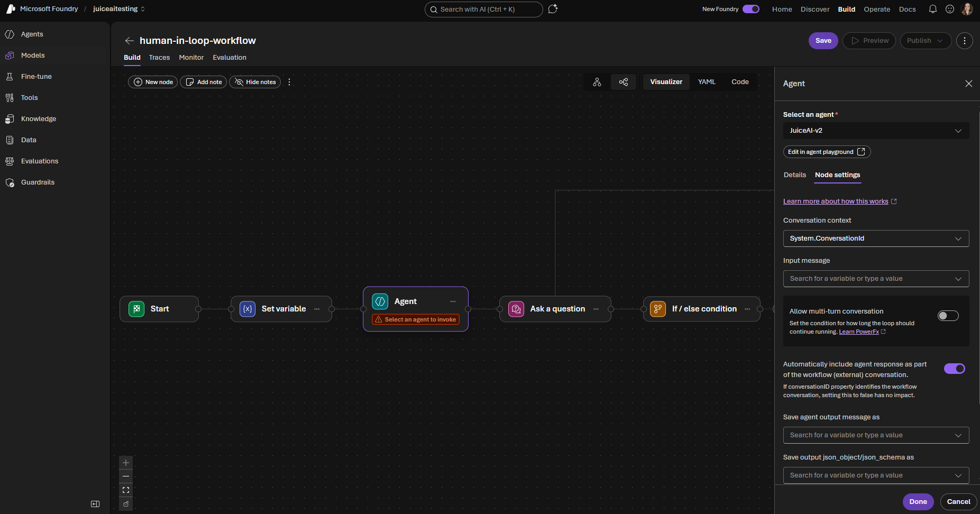Switch to the YAML view tab

[x=707, y=82]
